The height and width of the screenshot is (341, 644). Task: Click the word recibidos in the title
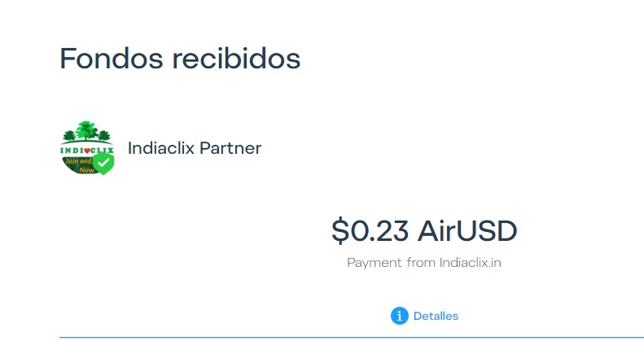point(236,59)
